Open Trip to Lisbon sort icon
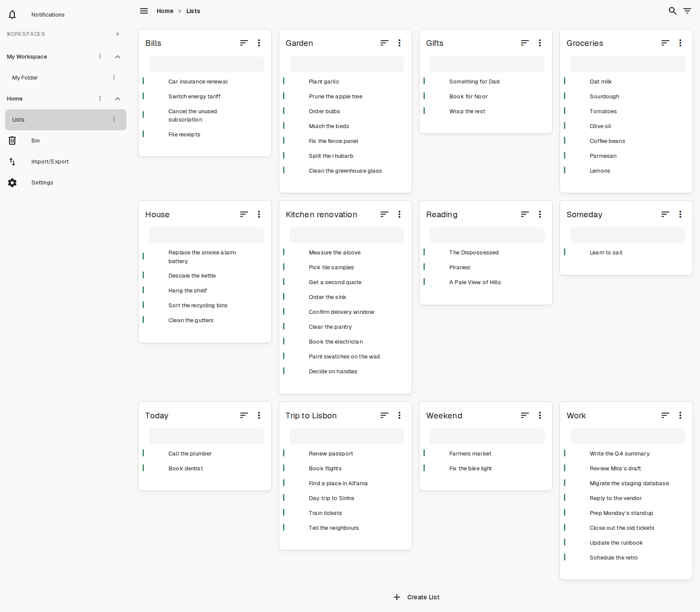 (385, 415)
